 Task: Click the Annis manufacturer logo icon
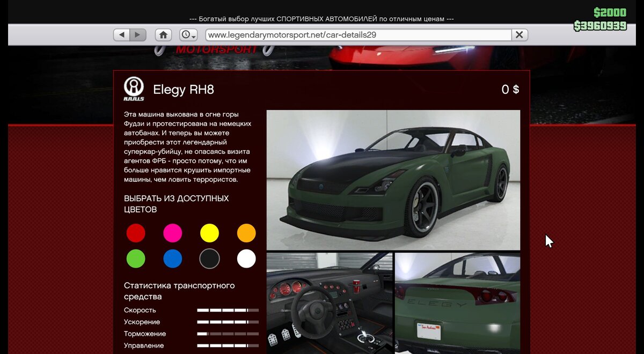point(134,89)
